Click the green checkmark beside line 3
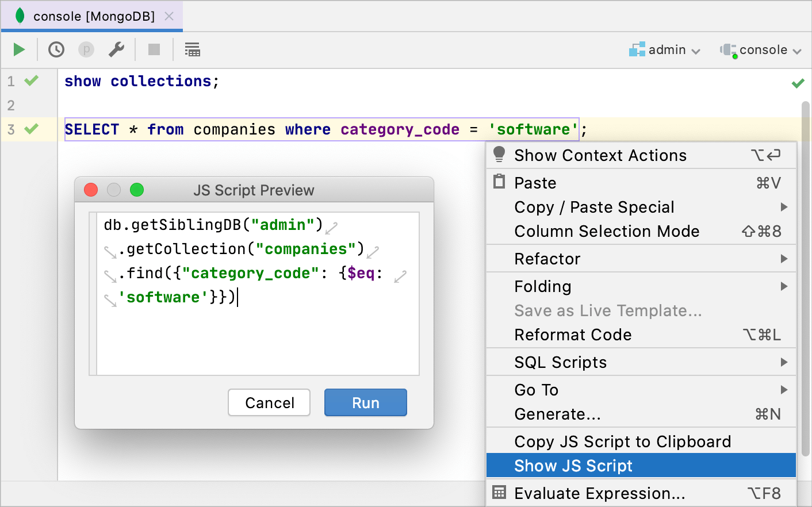 point(30,129)
